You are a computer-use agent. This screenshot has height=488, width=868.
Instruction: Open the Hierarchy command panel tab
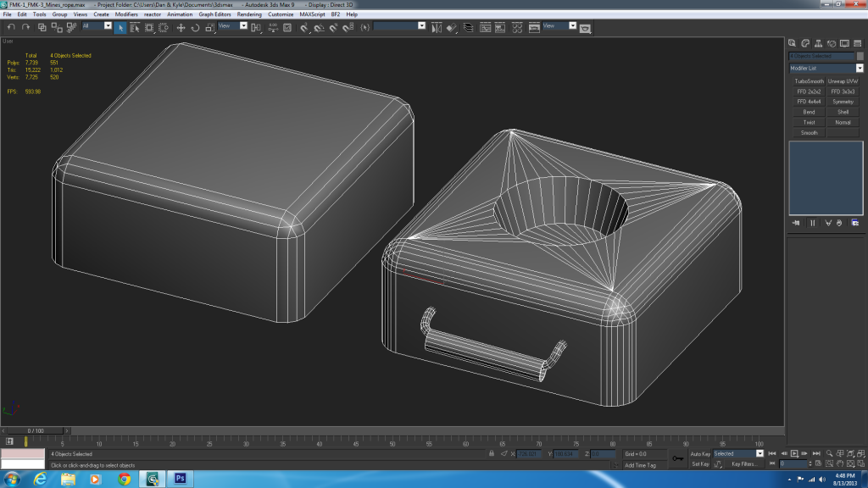pyautogui.click(x=818, y=43)
